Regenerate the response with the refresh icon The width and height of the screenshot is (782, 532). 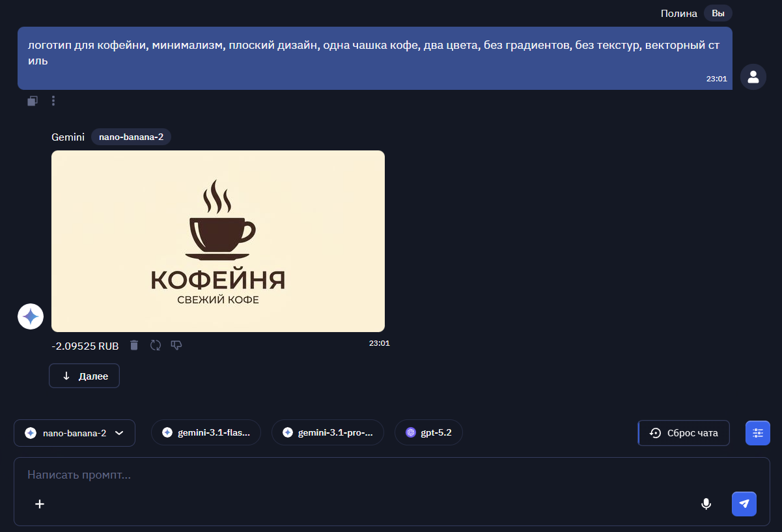[156, 345]
